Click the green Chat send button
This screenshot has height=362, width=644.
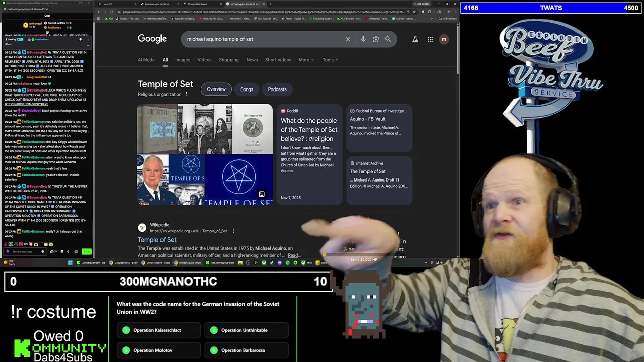click(x=86, y=251)
